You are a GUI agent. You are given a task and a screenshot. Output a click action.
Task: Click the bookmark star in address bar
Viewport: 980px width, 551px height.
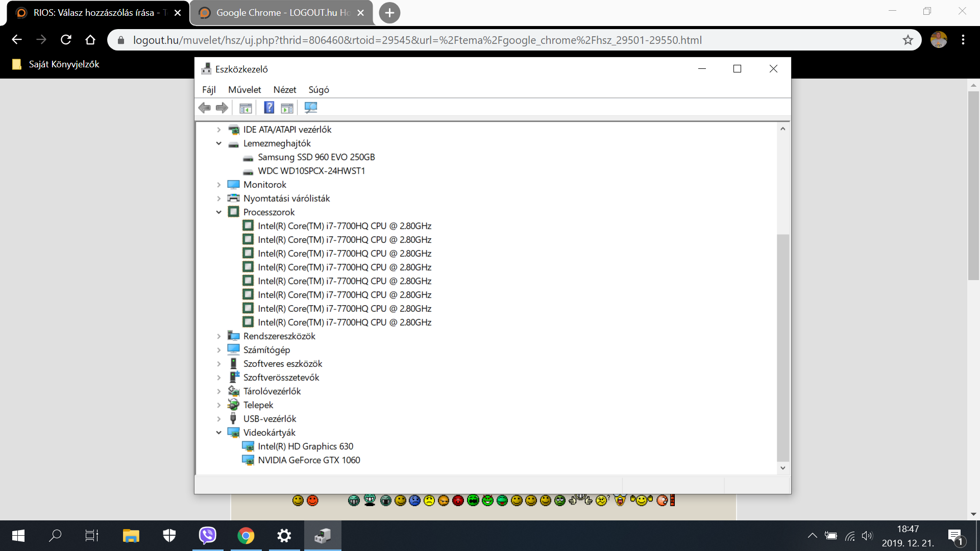tap(908, 40)
